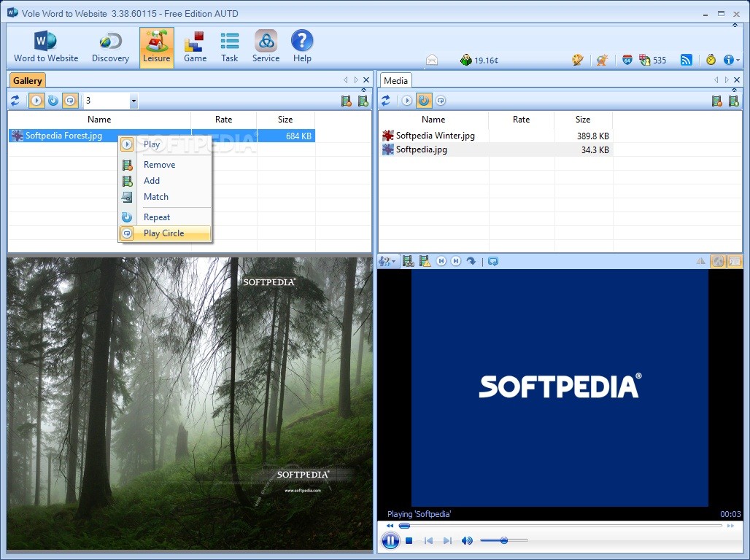Sort Gallery list by Rate column
This screenshot has width=750, height=560.
click(223, 120)
